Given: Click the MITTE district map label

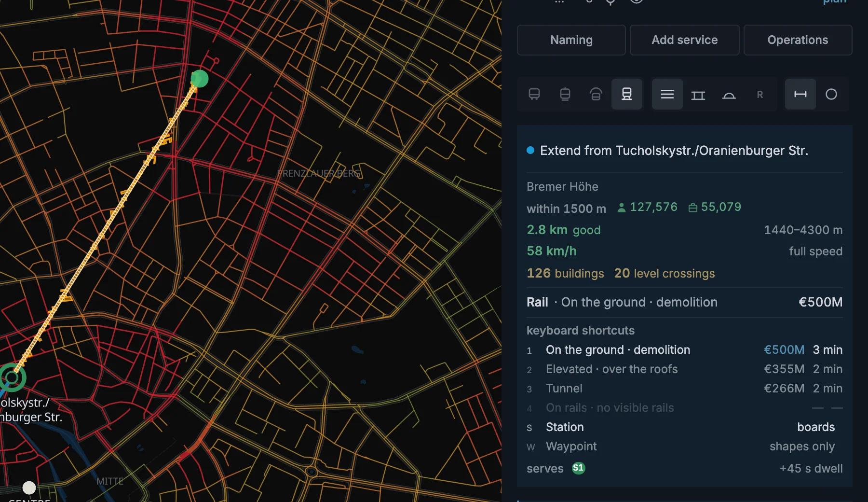Looking at the screenshot, I should (x=110, y=481).
